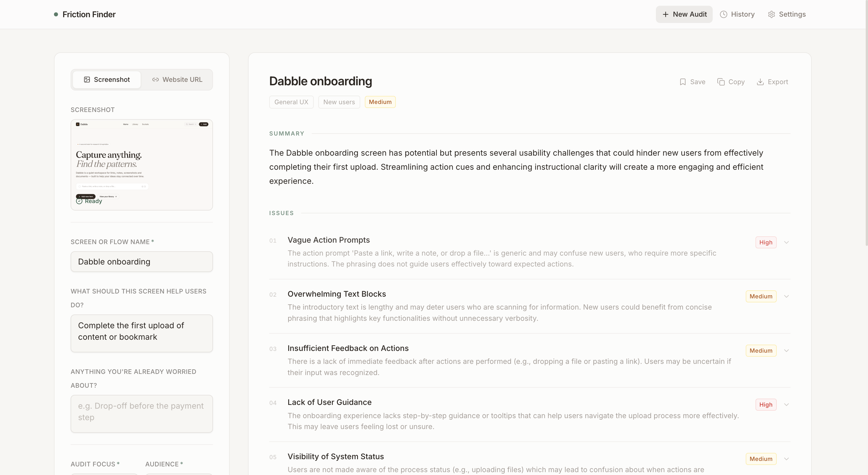The height and width of the screenshot is (475, 868).
Task: Expand Insufficient Feedback on Actions issue
Action: pos(786,351)
